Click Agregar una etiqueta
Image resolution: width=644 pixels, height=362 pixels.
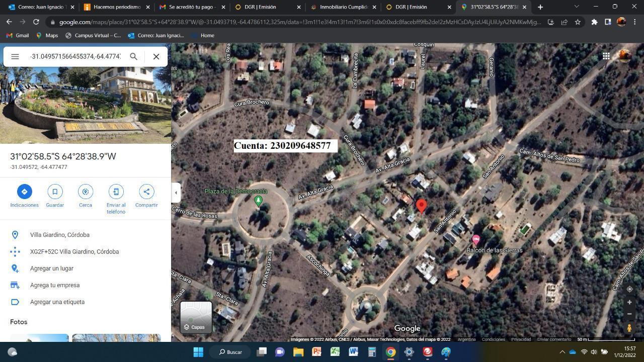(x=86, y=302)
